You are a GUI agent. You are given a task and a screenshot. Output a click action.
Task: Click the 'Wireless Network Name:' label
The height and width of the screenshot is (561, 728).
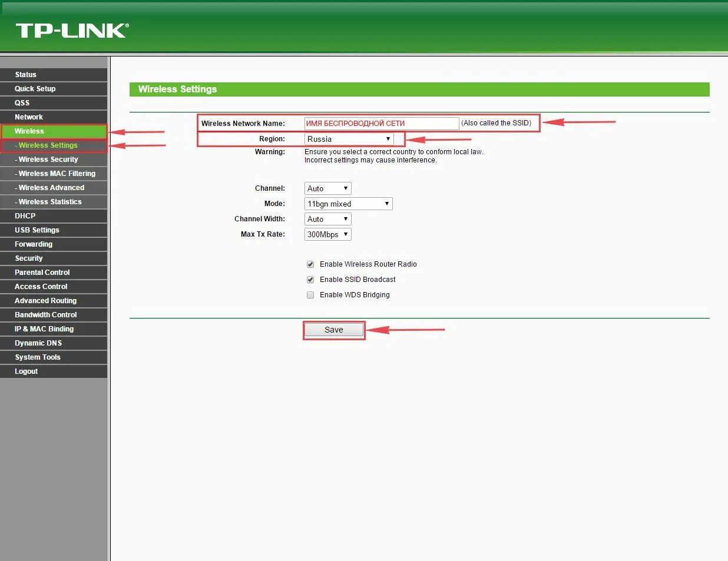click(243, 124)
